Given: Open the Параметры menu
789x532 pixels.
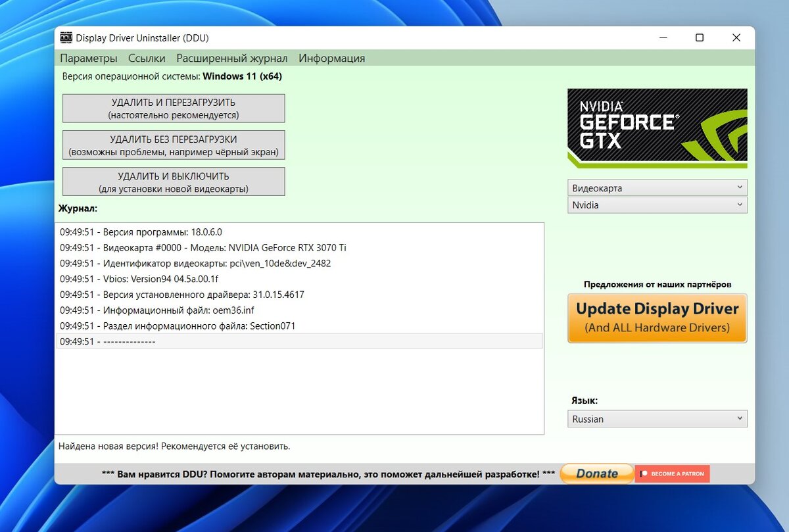Looking at the screenshot, I should click(89, 58).
